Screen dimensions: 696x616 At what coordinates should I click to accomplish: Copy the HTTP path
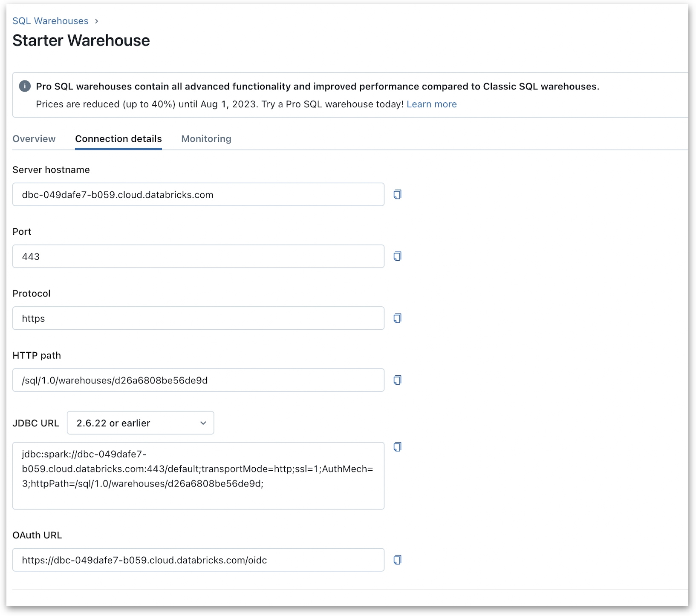point(397,380)
